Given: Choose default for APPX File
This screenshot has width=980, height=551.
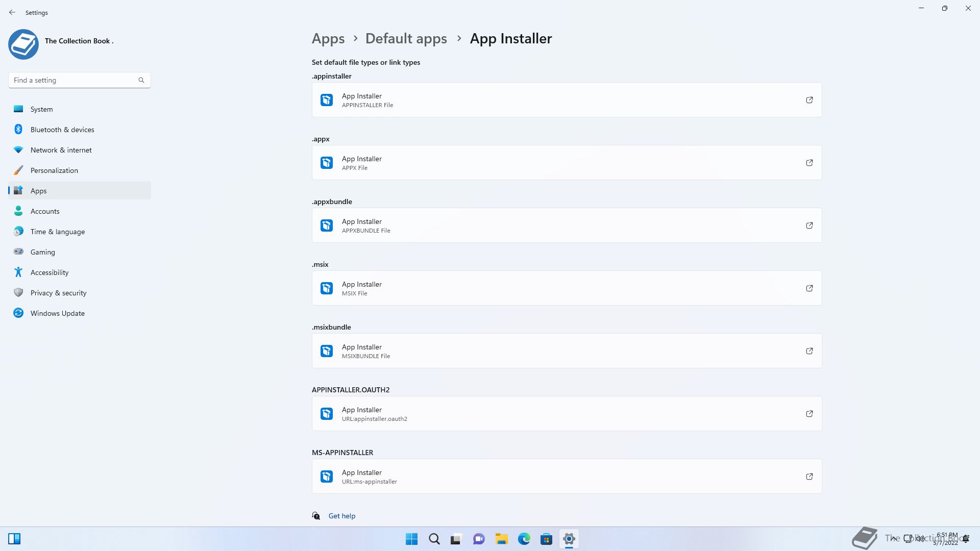Looking at the screenshot, I should [567, 163].
